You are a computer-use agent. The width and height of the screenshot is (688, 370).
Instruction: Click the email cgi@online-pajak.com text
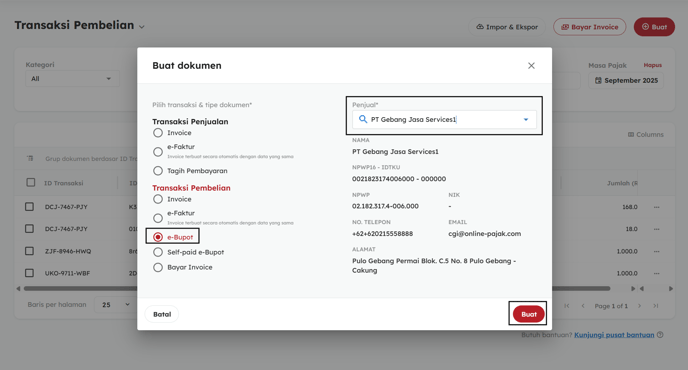point(484,233)
